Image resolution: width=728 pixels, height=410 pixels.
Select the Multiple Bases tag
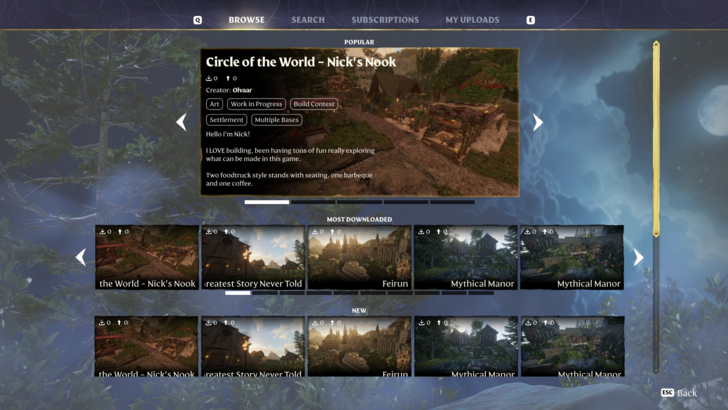click(276, 120)
